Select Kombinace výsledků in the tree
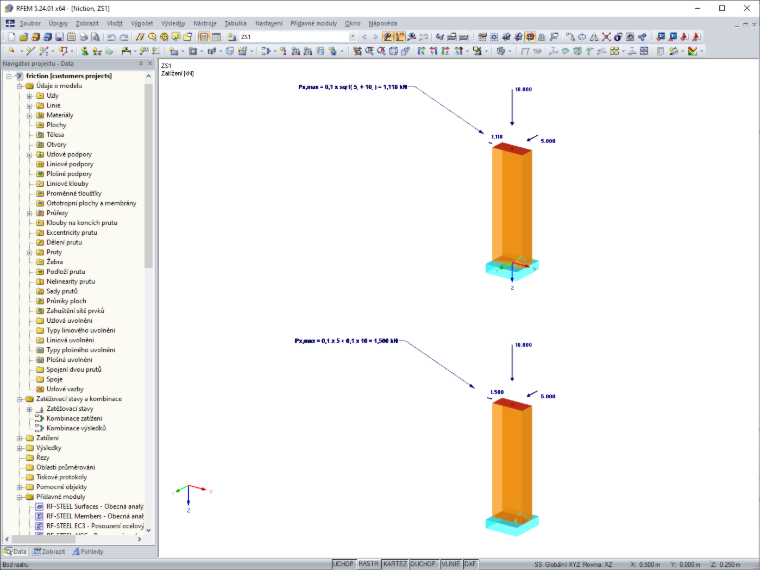760x570 pixels. coord(76,428)
